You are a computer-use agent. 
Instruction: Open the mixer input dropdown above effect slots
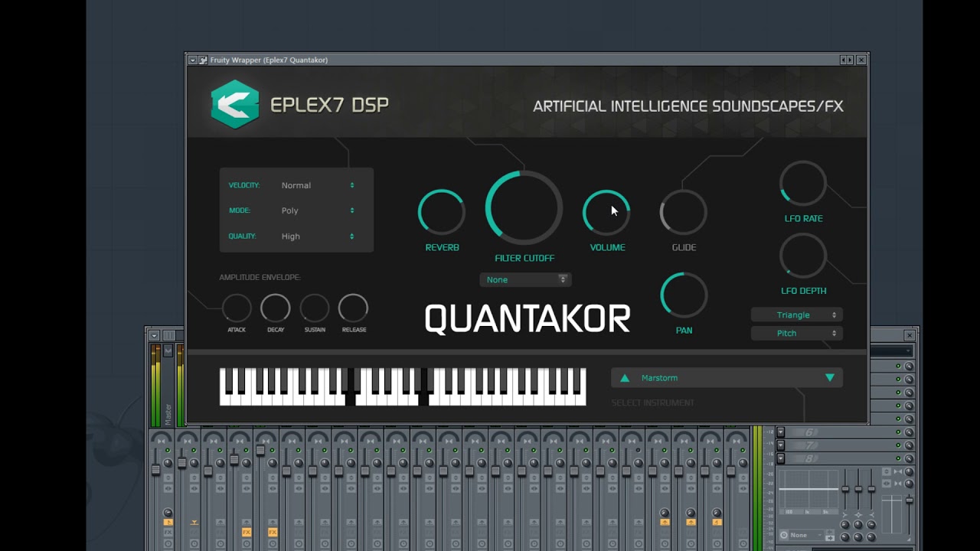pyautogui.click(x=893, y=351)
